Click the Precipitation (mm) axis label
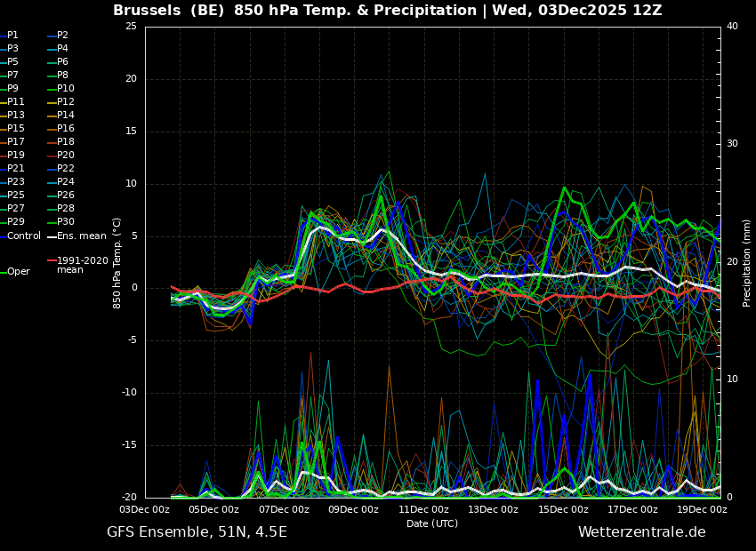 pyautogui.click(x=747, y=262)
